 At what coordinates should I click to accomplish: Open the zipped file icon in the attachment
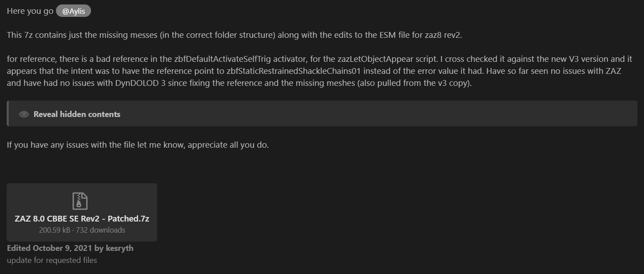tap(80, 201)
